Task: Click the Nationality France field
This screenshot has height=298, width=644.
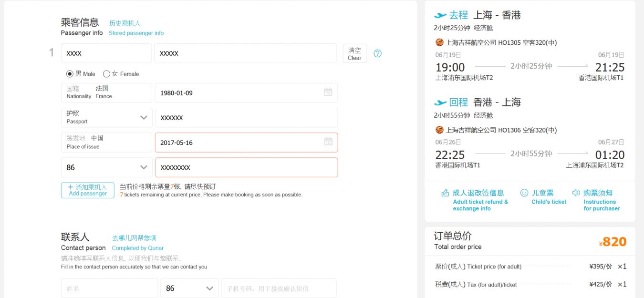Action: point(106,92)
